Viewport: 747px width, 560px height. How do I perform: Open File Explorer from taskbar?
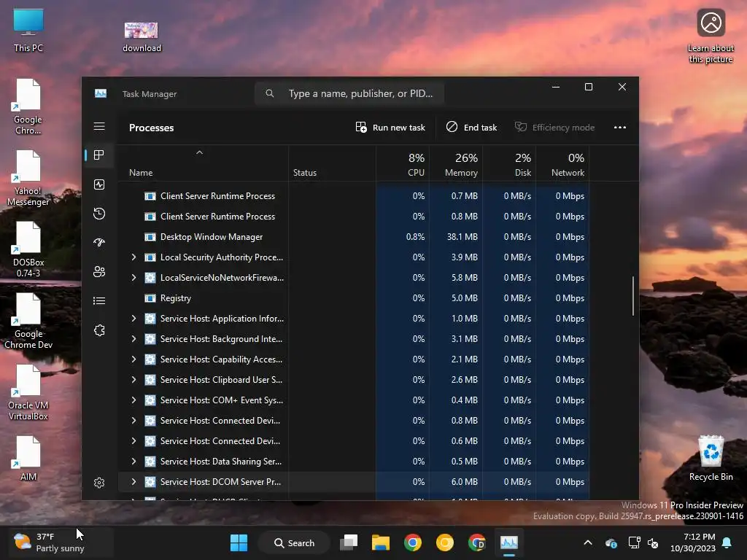[381, 542]
